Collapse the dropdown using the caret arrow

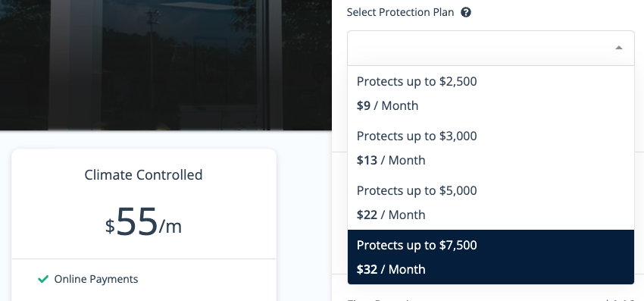tap(619, 48)
